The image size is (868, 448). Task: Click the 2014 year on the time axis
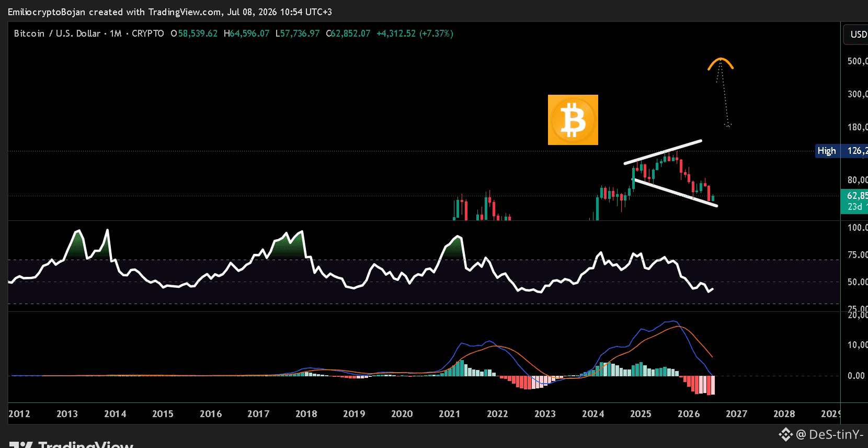pos(115,414)
